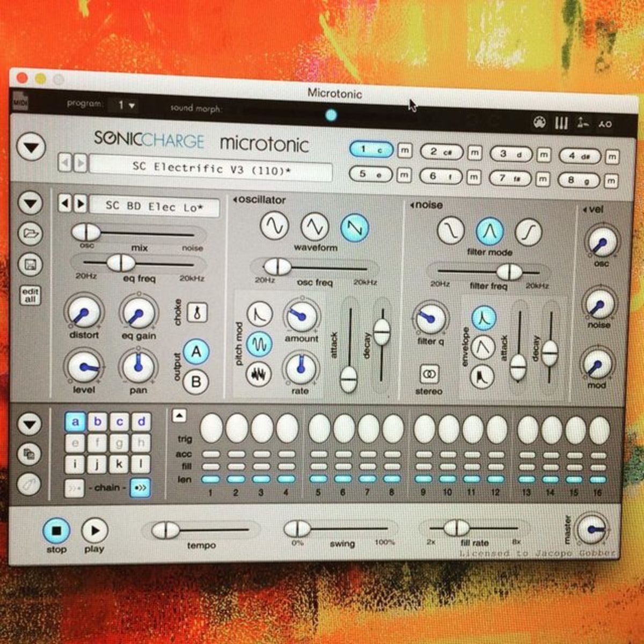Click the palette icon in top bar
Screen dimensions: 644x644
(x=539, y=123)
